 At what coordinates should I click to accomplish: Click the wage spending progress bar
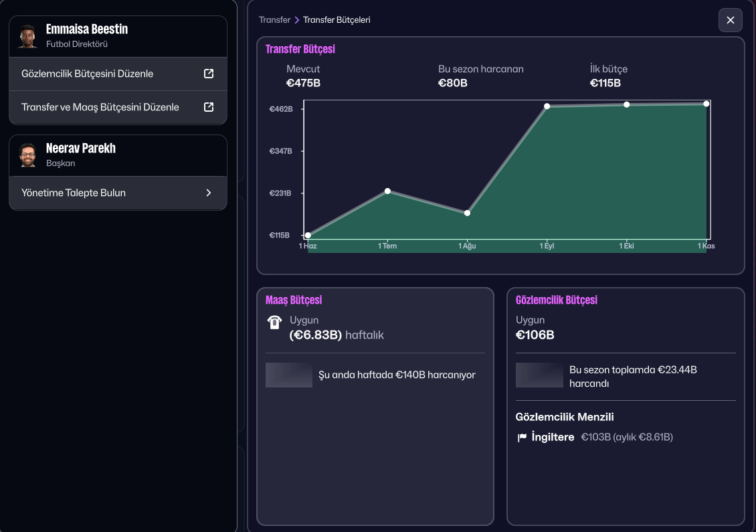coord(289,375)
